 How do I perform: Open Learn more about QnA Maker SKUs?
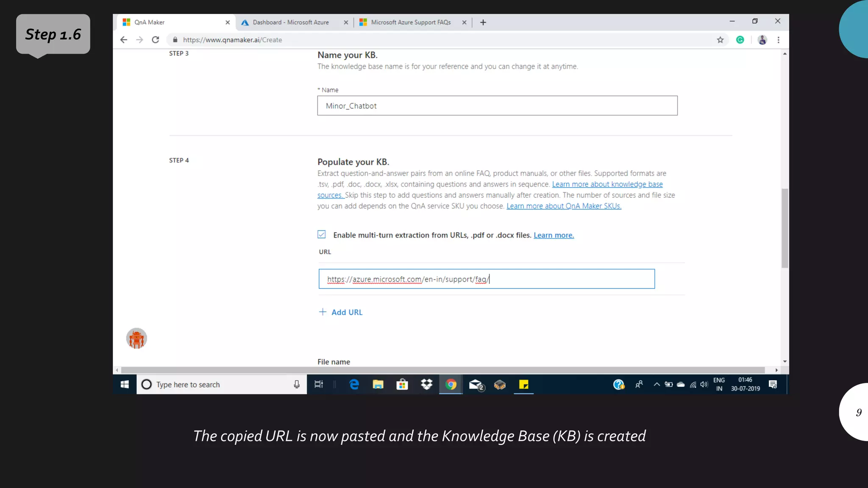click(564, 206)
